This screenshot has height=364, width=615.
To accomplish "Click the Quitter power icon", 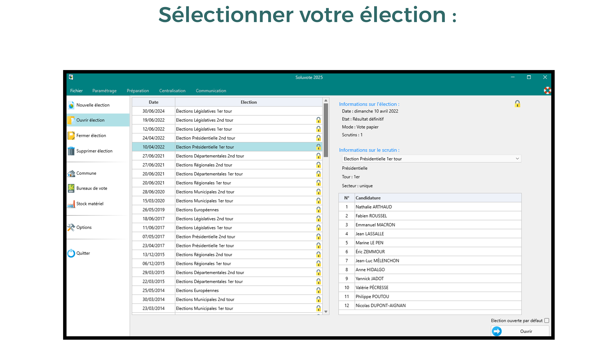I will pos(71,253).
